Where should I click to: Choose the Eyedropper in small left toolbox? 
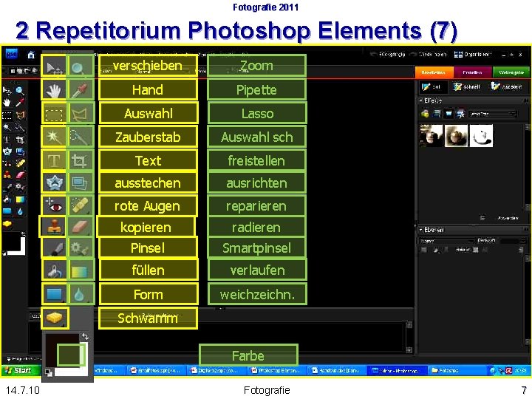[x=20, y=103]
